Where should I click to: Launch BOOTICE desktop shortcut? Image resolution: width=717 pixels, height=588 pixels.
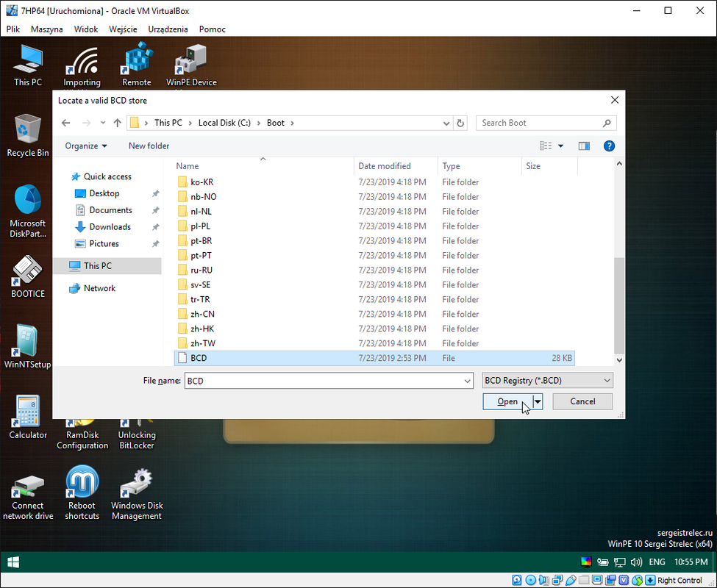coord(28,276)
